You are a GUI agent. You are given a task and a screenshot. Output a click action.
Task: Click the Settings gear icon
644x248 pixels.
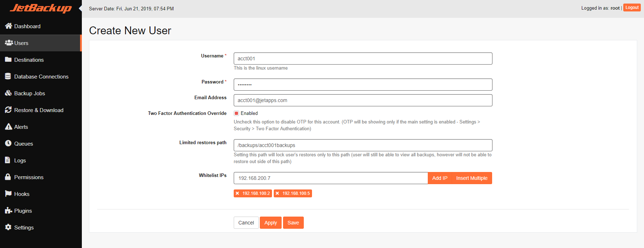[x=8, y=227]
